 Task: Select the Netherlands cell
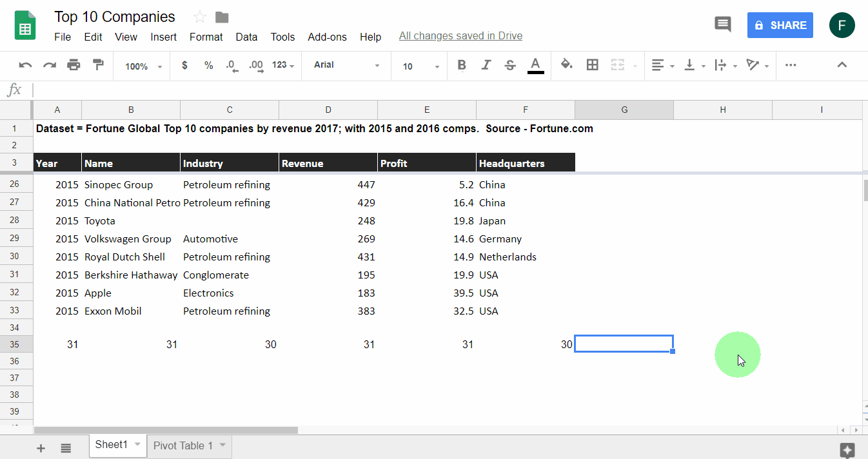point(526,257)
